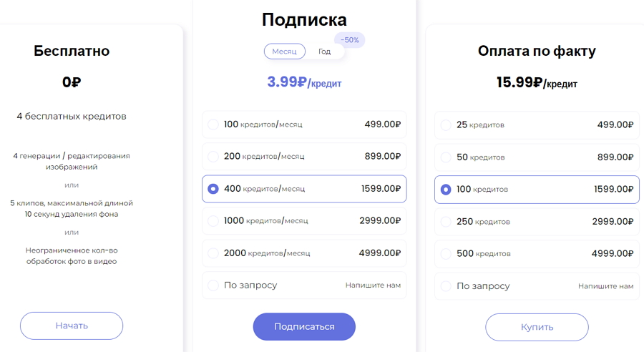Choose По запросу under Оплата по факту

click(537, 286)
